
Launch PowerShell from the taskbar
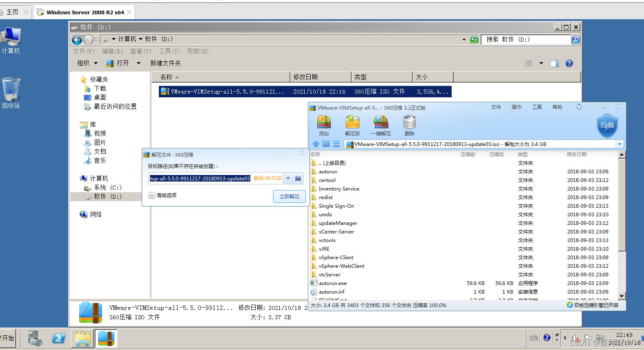(x=58, y=338)
